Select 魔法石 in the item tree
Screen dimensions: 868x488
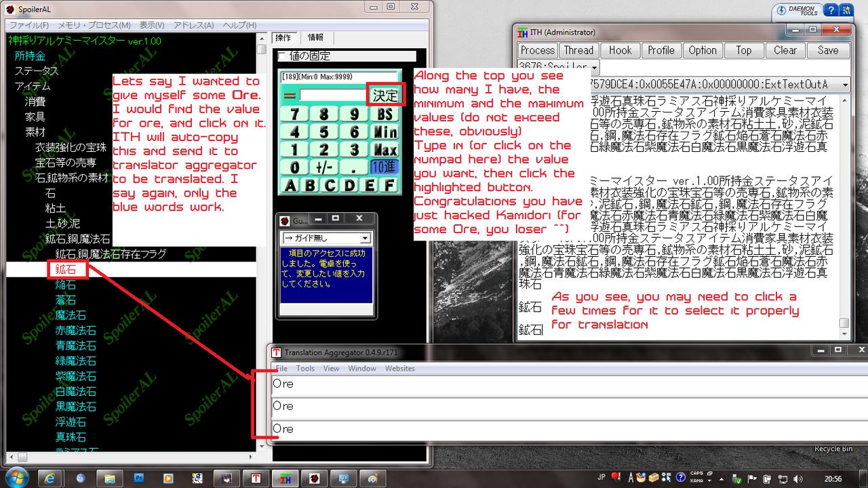(71, 315)
